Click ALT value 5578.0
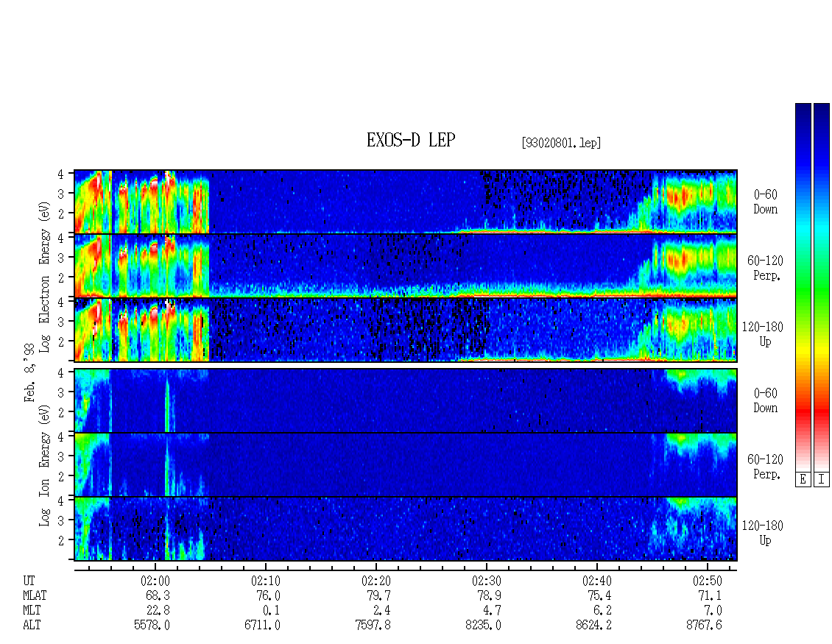Viewport: 832px width, 644px height. (152, 626)
